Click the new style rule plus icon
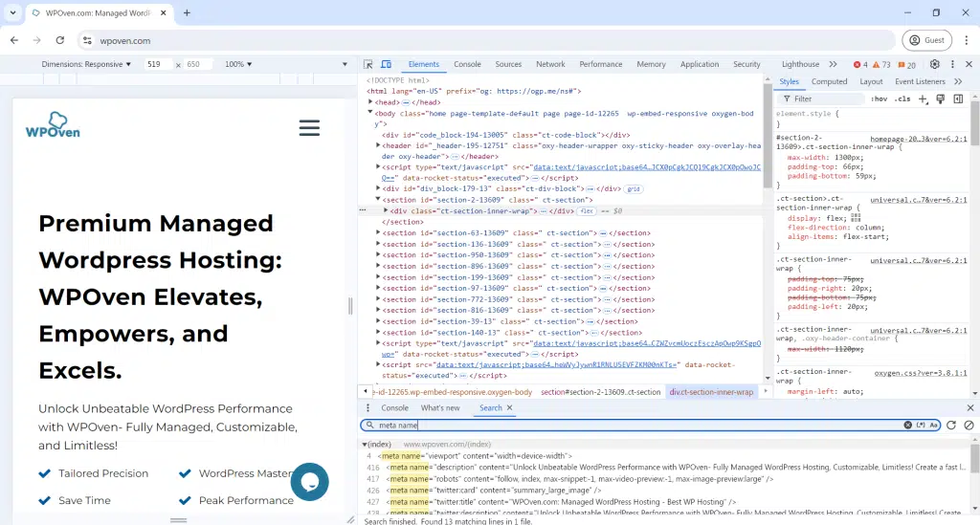This screenshot has width=980, height=525. pyautogui.click(x=923, y=98)
